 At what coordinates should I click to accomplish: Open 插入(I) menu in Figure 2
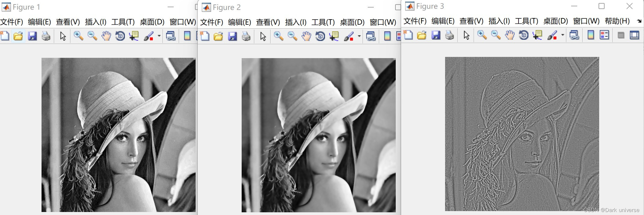pos(296,22)
